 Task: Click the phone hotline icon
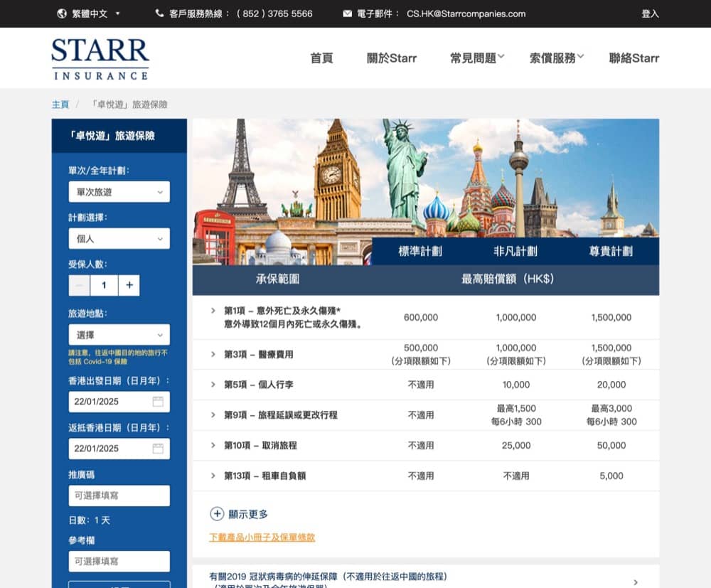[159, 13]
